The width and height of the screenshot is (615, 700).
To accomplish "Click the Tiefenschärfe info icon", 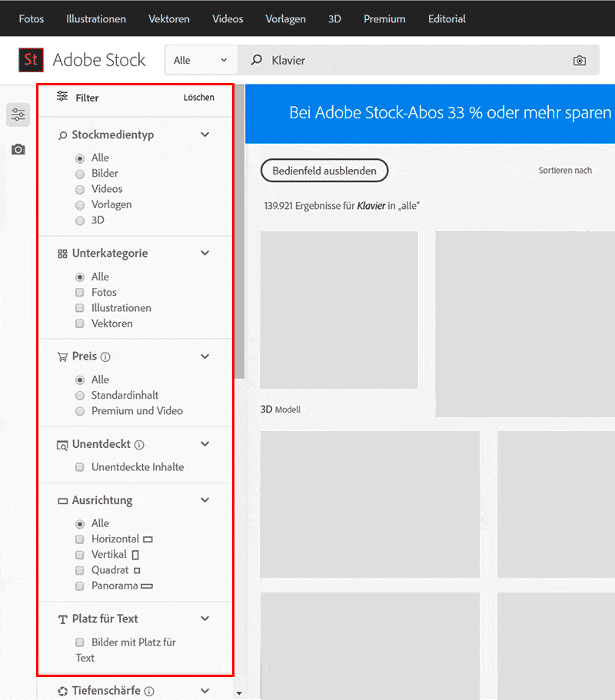I will [x=150, y=691].
